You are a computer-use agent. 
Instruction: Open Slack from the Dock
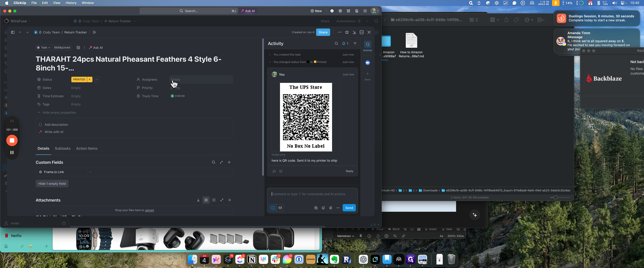coord(275,259)
